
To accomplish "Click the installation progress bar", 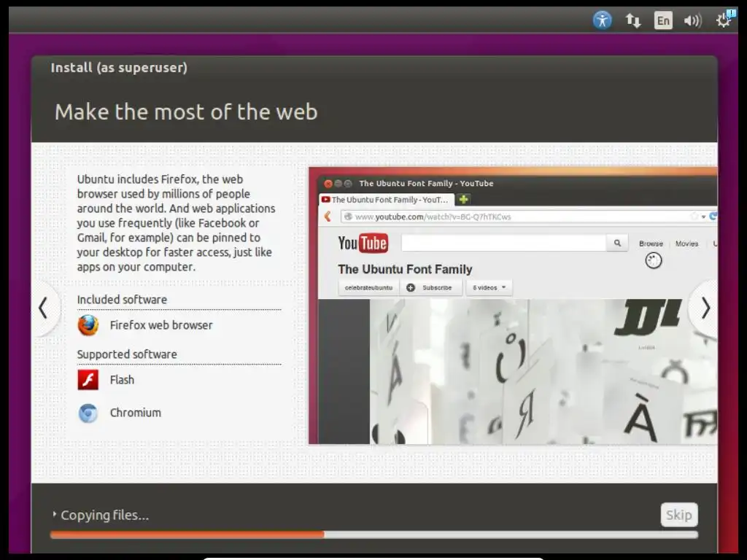I will pos(374,534).
